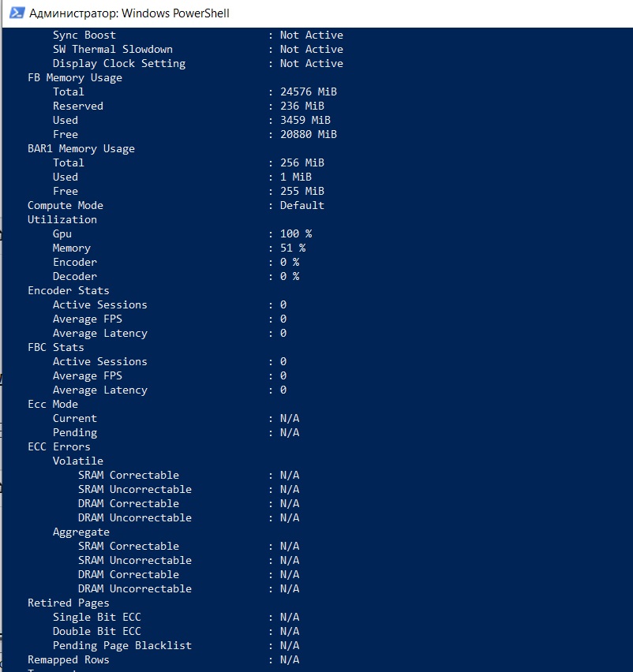
Task: Click the '3459 MiB' used memory value
Action: [x=305, y=120]
